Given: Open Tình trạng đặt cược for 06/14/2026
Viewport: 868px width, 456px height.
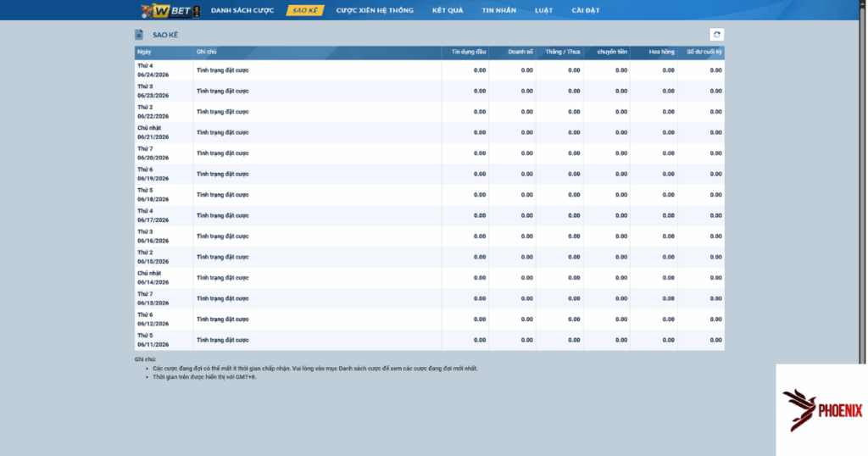Looking at the screenshot, I should click(223, 278).
